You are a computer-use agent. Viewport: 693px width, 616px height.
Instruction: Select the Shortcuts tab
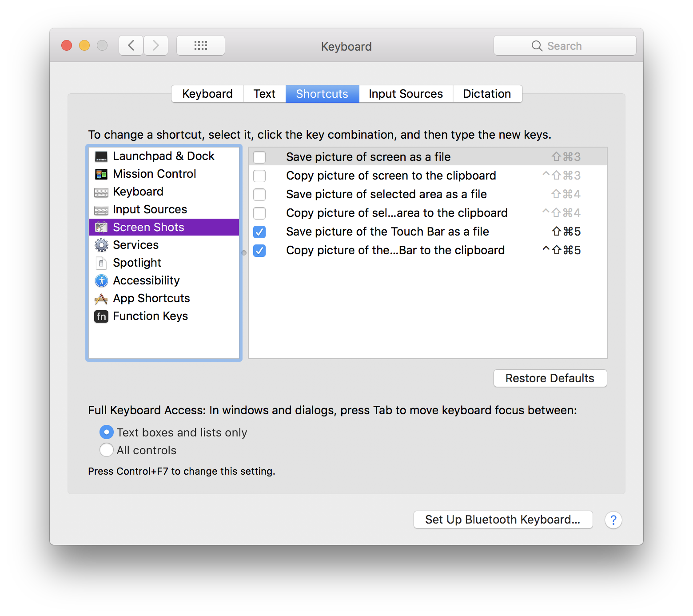[x=322, y=94]
